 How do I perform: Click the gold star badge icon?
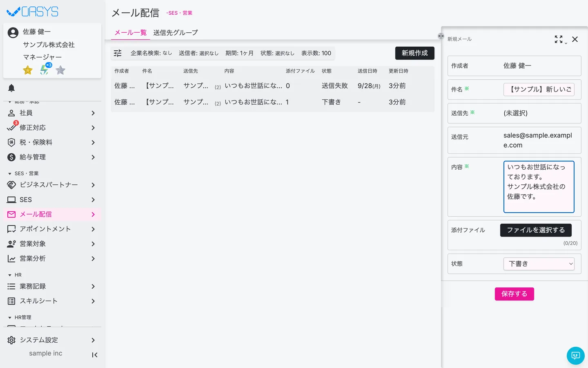[x=28, y=70]
